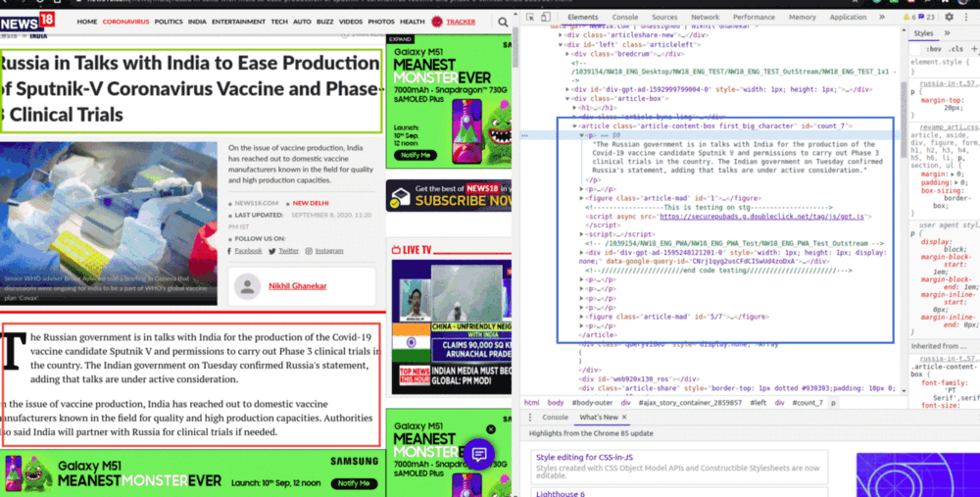This screenshot has width=980, height=497.
Task: Open the Memory tab
Action: coord(802,18)
